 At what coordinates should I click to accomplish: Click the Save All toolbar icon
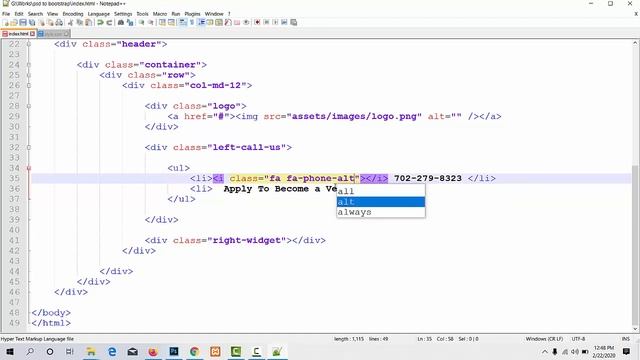[x=32, y=22]
